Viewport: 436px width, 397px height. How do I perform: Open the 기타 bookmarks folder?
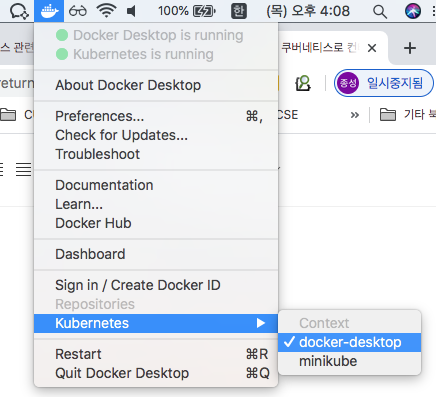tap(408, 115)
